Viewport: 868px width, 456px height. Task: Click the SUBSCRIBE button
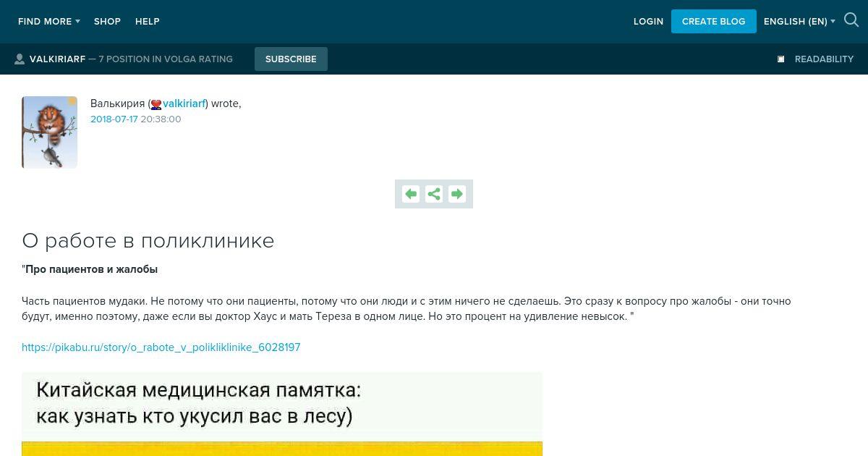[291, 59]
